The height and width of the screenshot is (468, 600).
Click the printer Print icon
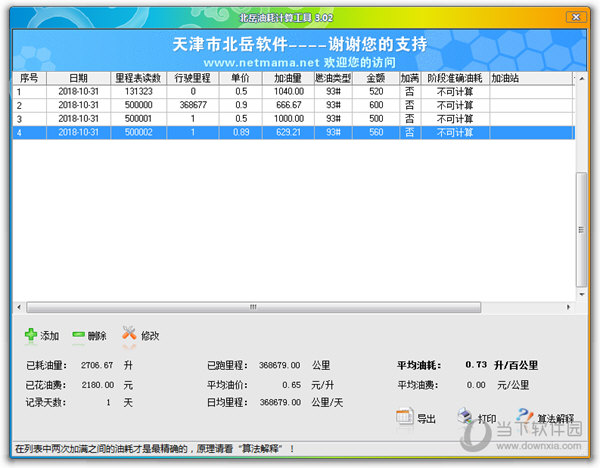tap(465, 416)
